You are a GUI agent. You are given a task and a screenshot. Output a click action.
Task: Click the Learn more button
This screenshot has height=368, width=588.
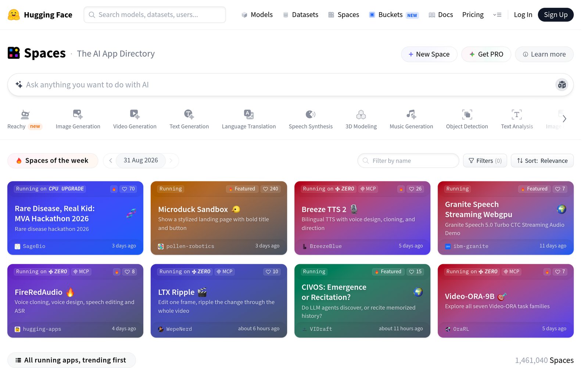click(x=544, y=54)
